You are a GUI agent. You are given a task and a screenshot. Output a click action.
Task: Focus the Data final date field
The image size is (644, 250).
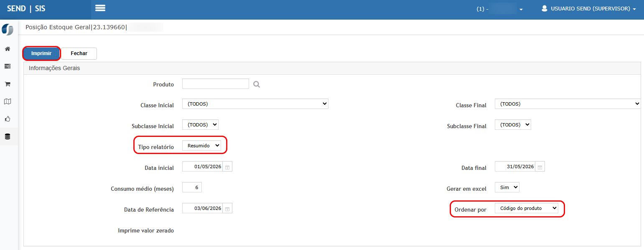click(515, 167)
